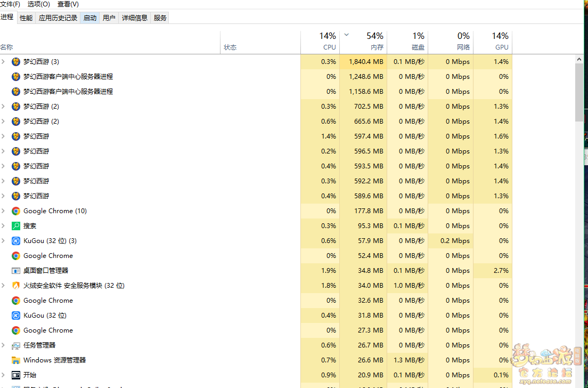Expand 梦幻西游 row using 589.6 MB

(x=3, y=196)
